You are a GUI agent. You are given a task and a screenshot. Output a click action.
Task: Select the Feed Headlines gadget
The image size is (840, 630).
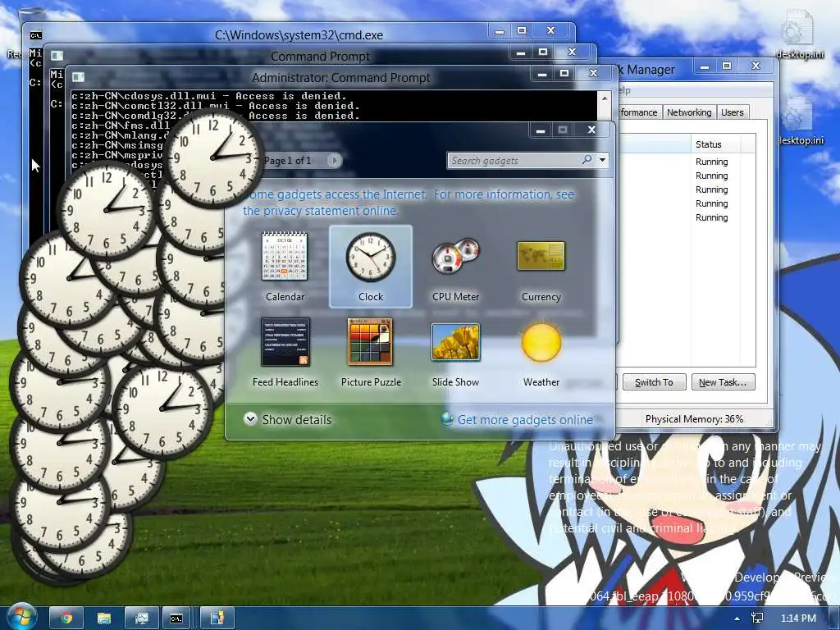285,352
